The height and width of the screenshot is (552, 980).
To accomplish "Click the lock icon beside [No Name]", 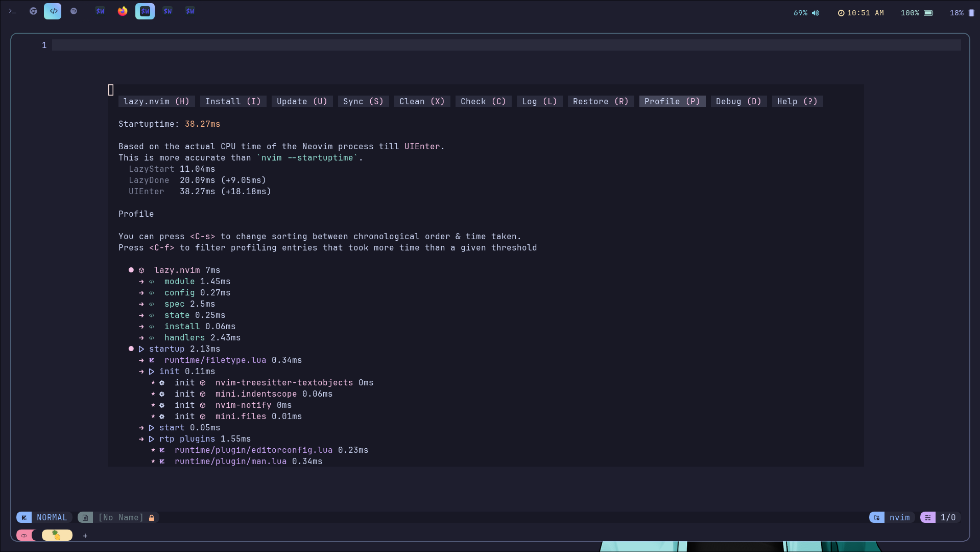I will [151, 517].
